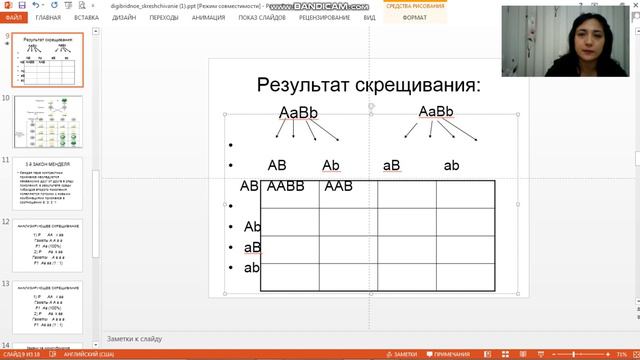Click the AABB cell in the table
This screenshot has width=640, height=360.
tap(286, 186)
